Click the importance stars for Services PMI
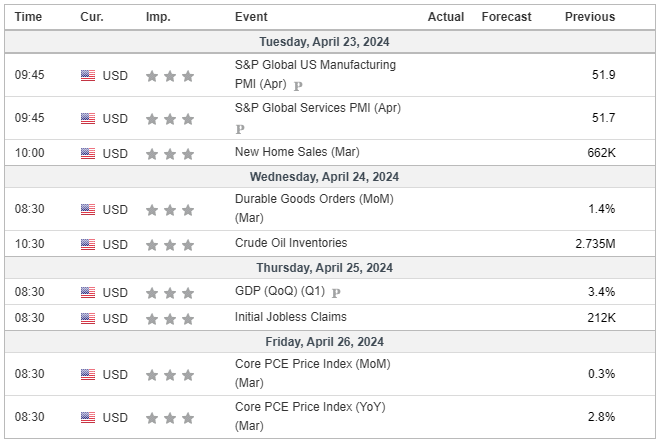661x442 pixels. pos(170,119)
